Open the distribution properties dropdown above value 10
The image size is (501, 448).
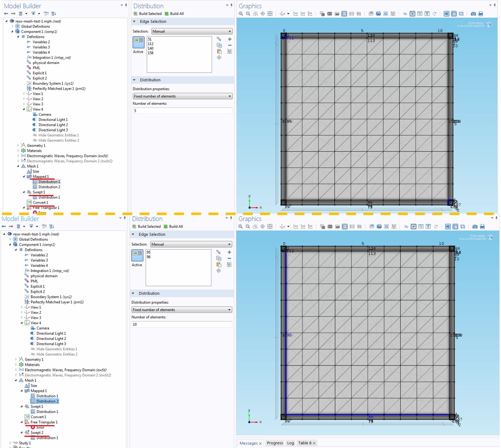click(181, 310)
